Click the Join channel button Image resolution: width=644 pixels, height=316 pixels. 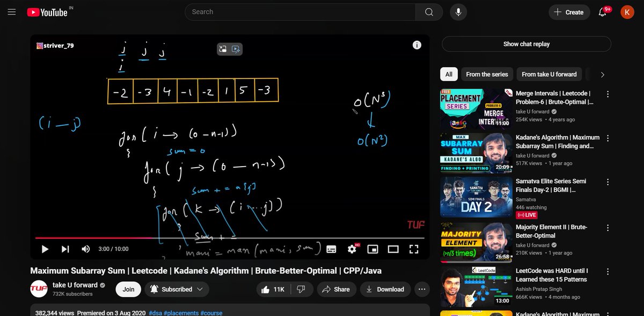click(128, 289)
